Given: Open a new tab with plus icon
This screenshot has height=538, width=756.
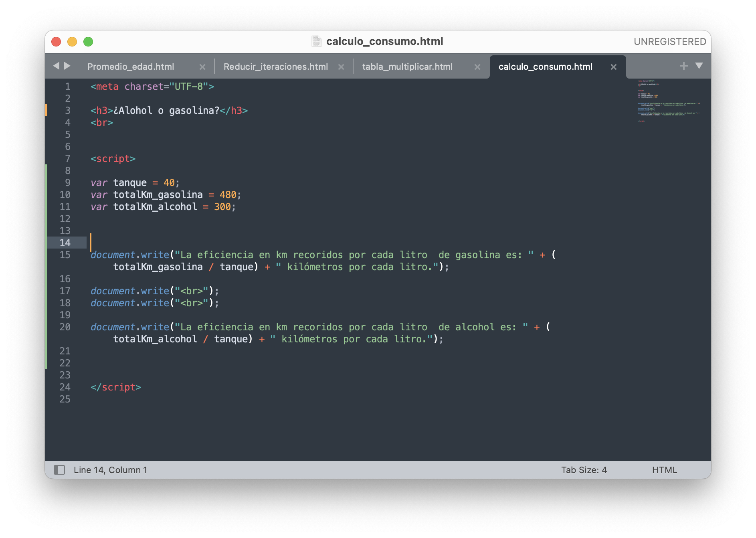Looking at the screenshot, I should 684,66.
